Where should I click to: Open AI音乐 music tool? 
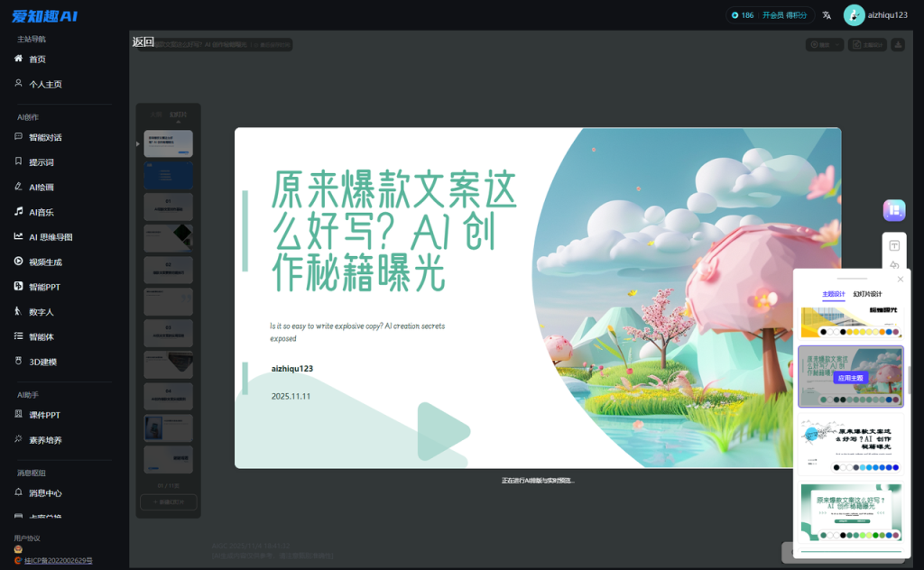click(42, 212)
